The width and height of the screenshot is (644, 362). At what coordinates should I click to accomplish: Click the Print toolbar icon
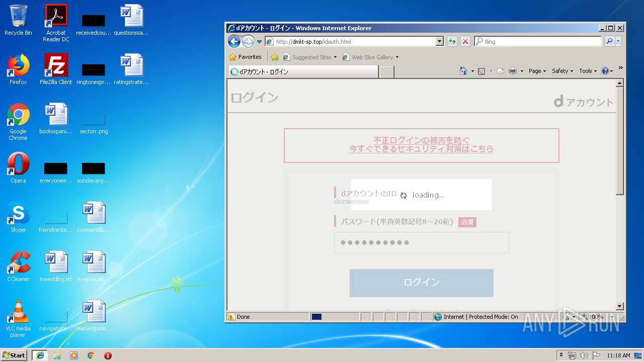coord(513,71)
